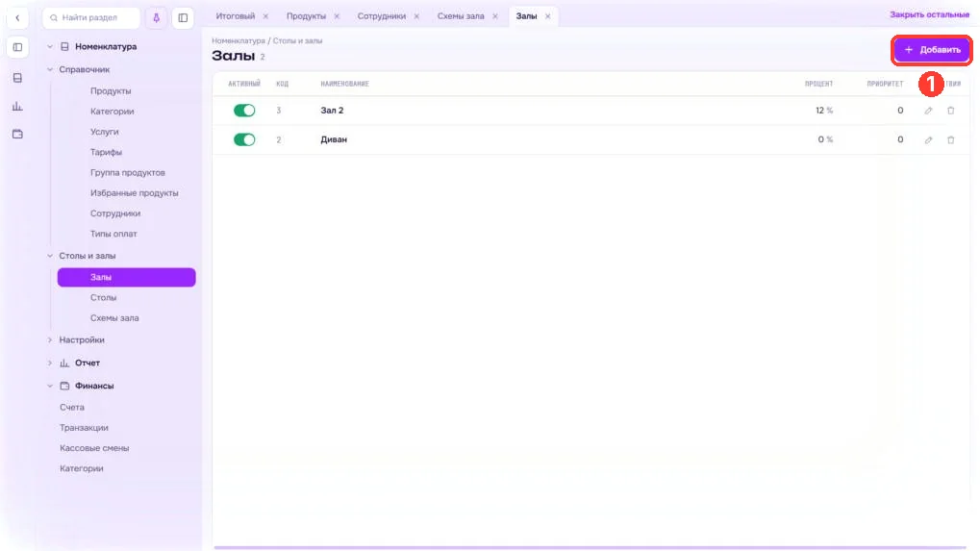Switch to the Итоговый tab

tap(235, 16)
